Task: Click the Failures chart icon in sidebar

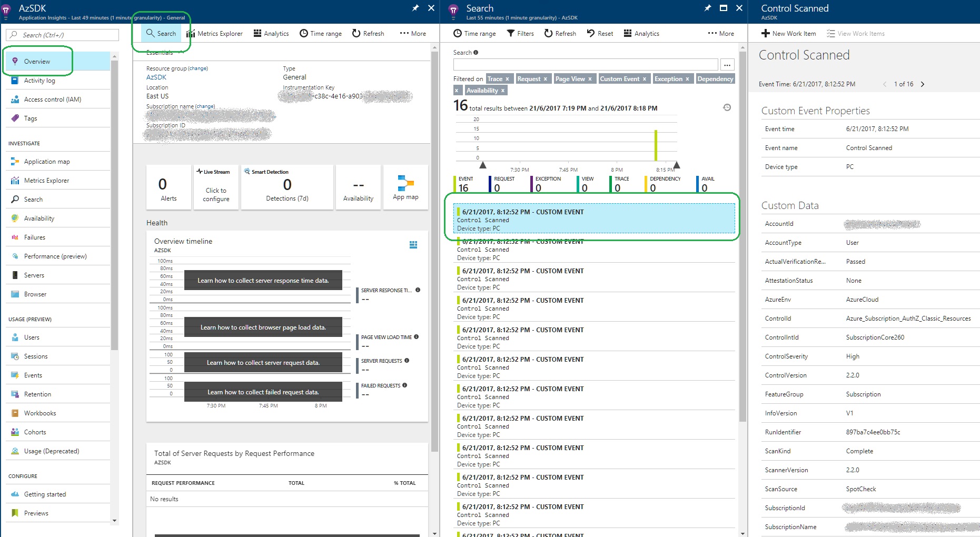Action: click(15, 237)
